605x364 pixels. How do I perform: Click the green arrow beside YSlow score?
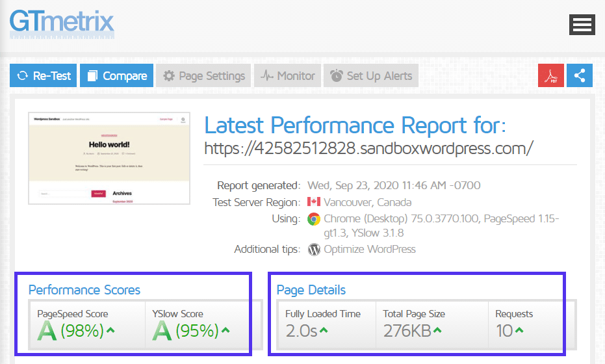(x=225, y=331)
